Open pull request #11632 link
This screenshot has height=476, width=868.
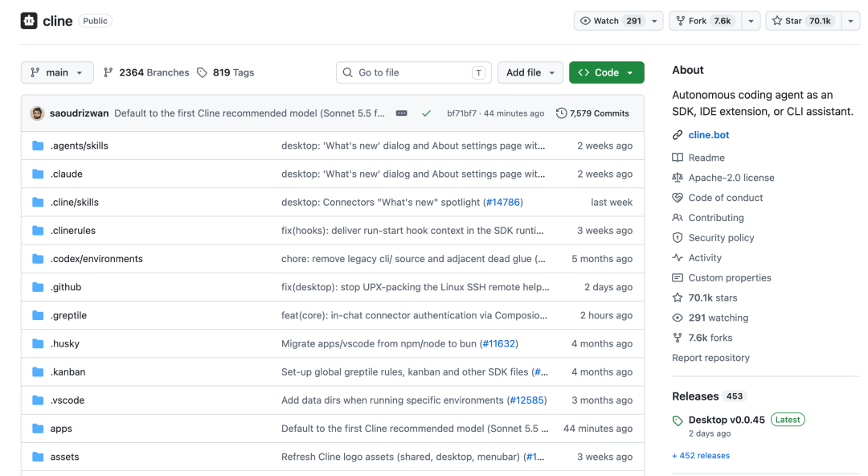pyautogui.click(x=499, y=343)
